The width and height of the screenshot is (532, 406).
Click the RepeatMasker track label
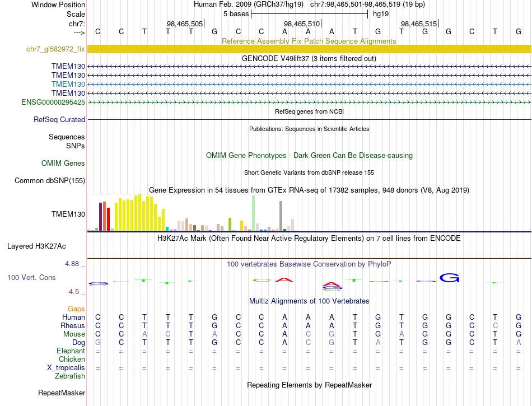[62, 393]
